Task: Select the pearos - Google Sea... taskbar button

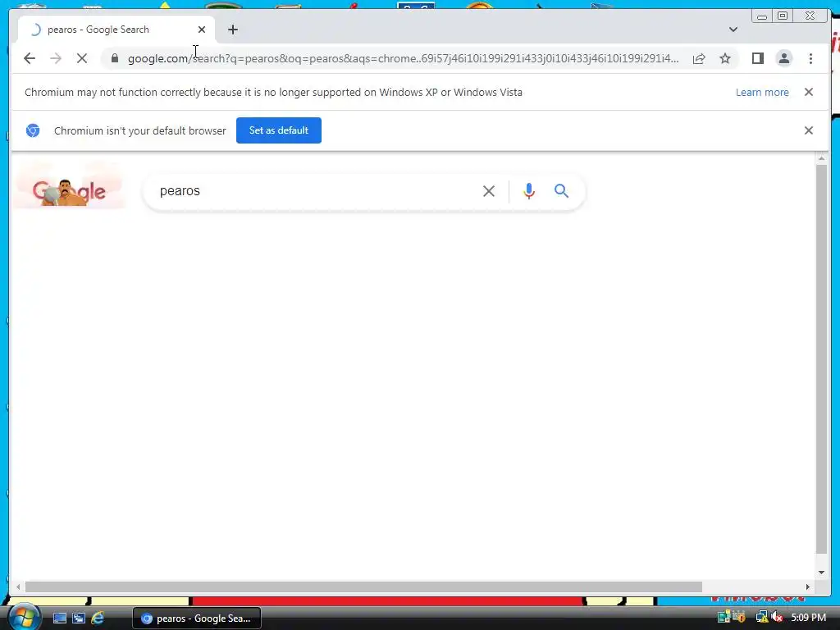Action: click(197, 619)
